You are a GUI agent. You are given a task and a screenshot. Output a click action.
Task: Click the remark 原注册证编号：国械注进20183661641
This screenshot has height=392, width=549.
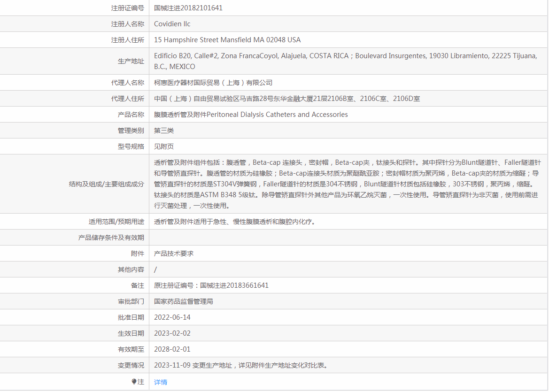pos(211,285)
